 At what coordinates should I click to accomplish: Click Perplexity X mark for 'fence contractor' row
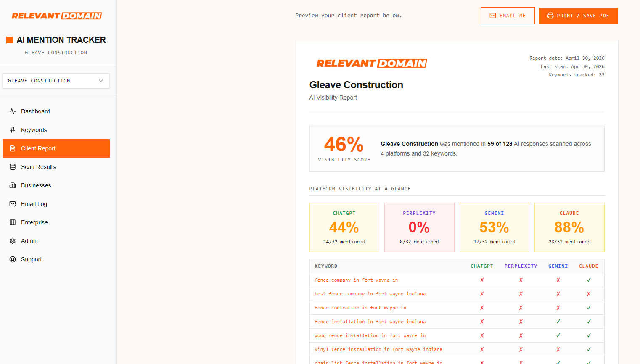[x=521, y=308]
